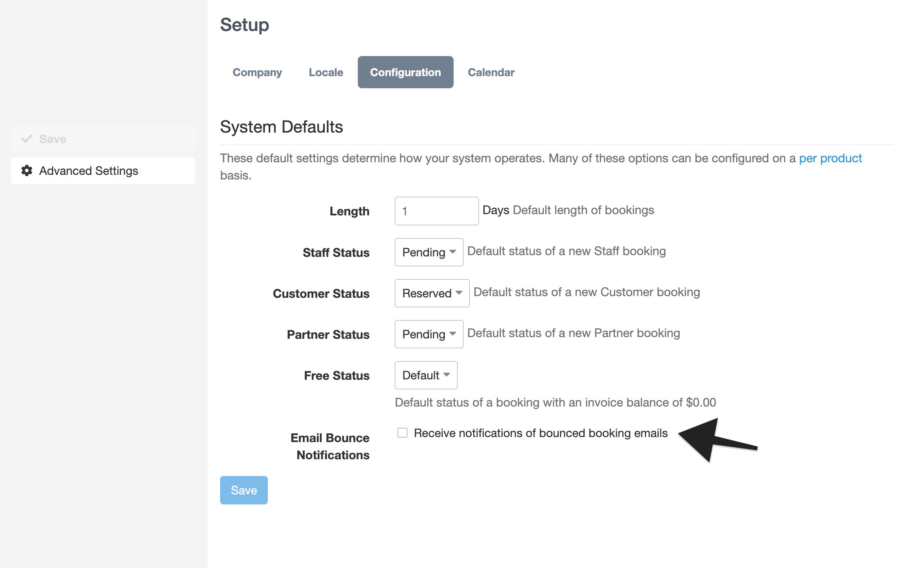
Task: Switch to the Company tab
Action: coord(257,72)
